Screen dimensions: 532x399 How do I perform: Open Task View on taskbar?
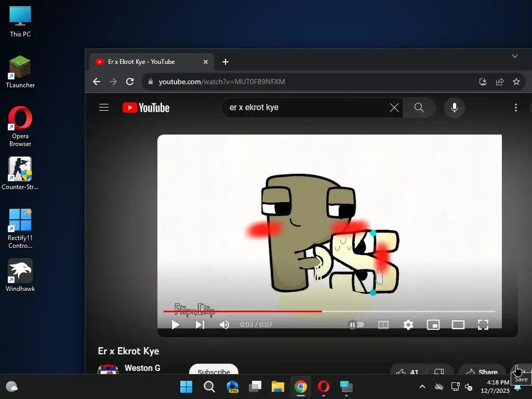pyautogui.click(x=255, y=387)
